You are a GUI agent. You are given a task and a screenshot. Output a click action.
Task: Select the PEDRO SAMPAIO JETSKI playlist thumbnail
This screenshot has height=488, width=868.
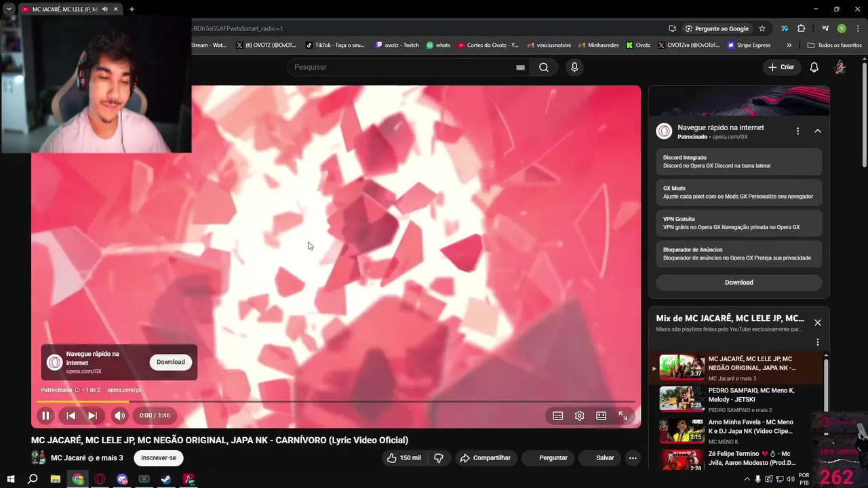682,399
